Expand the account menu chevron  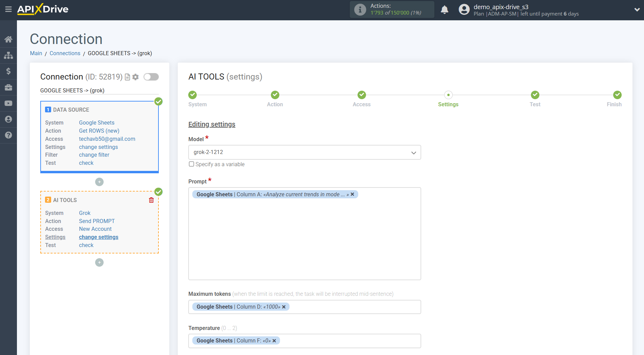click(x=637, y=10)
